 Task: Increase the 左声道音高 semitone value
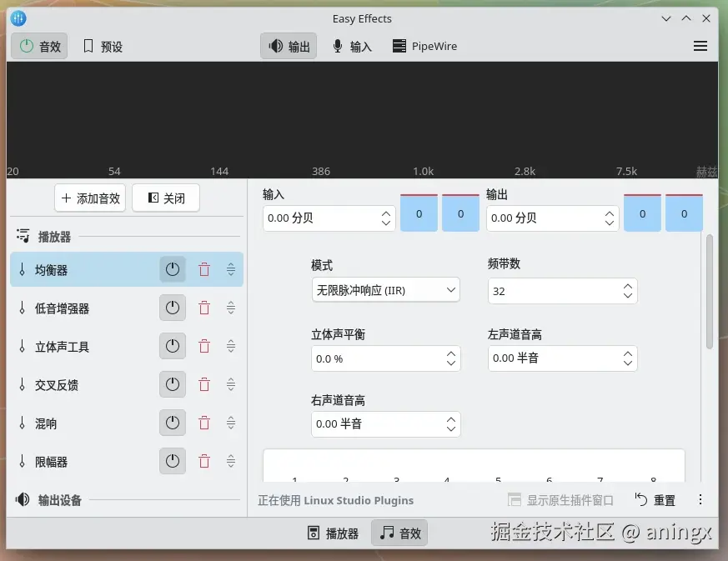(628, 354)
